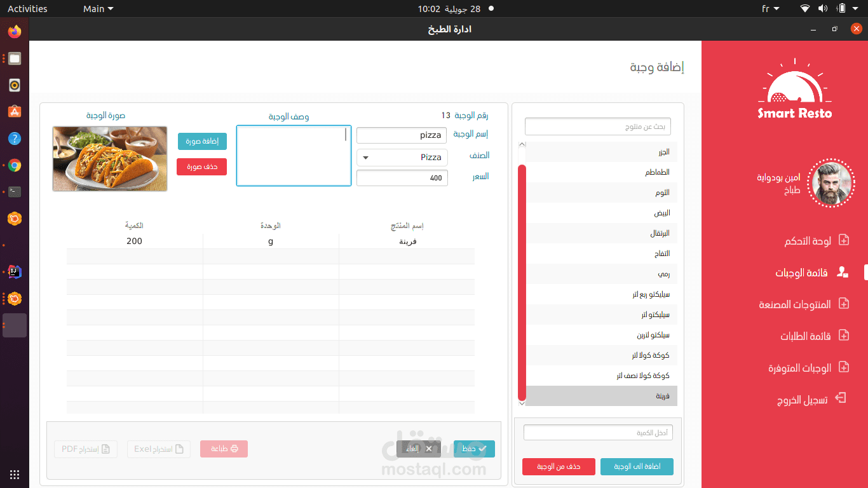The image size is (868, 488).
Task: Go to المنتوجات المصنعة menu item
Action: (x=794, y=305)
